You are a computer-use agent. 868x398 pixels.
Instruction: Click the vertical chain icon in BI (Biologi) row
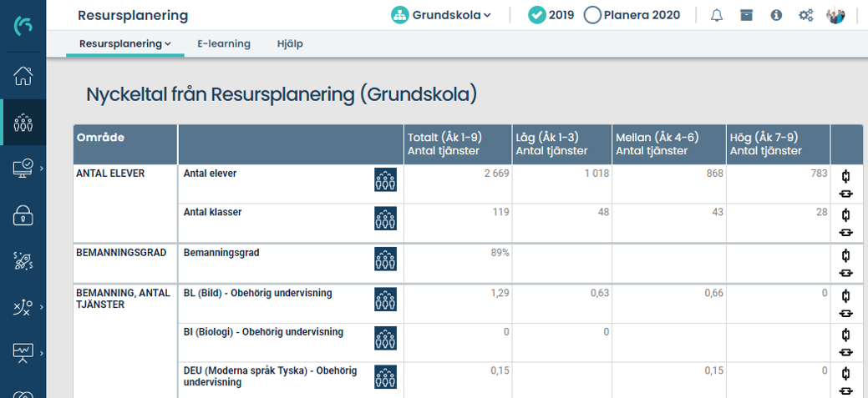[x=845, y=335]
